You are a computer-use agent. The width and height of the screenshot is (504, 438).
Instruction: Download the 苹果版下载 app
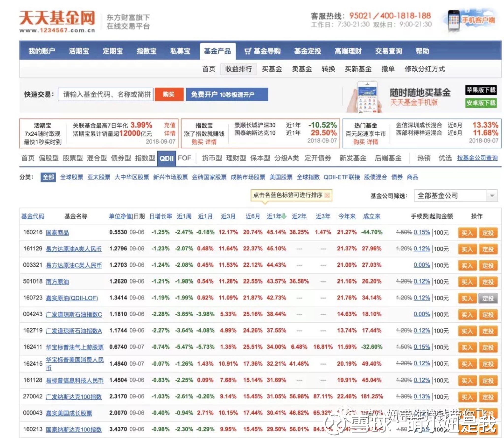[481, 90]
